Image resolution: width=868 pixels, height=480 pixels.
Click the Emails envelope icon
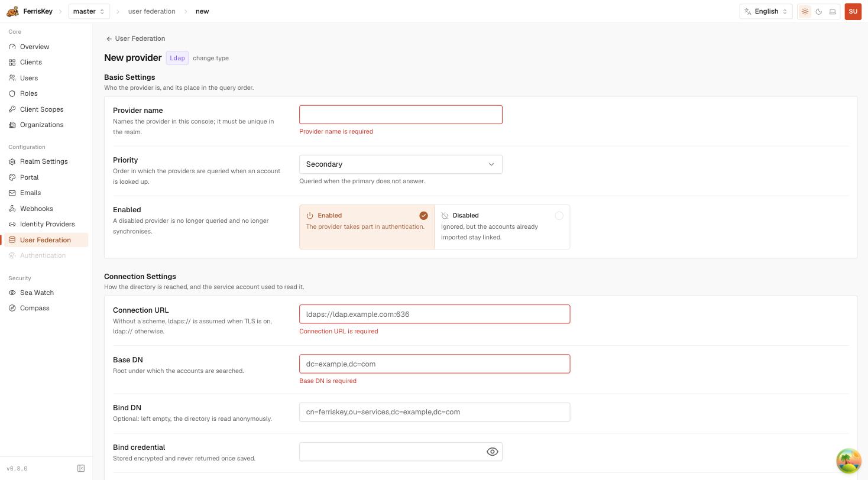click(x=12, y=193)
